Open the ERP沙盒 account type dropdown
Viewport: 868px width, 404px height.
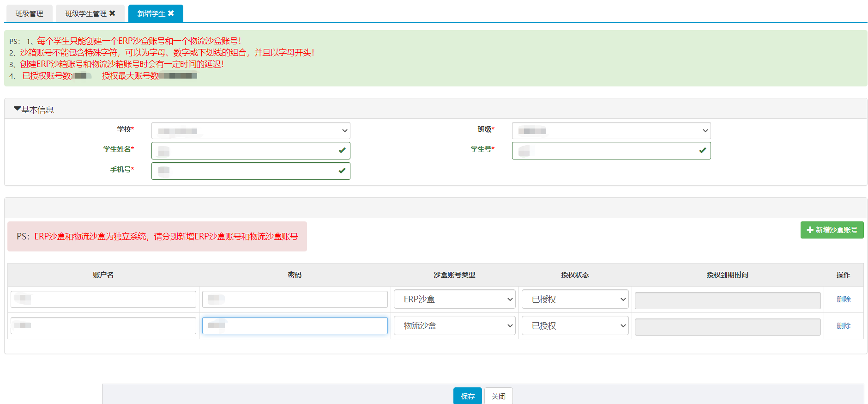454,300
